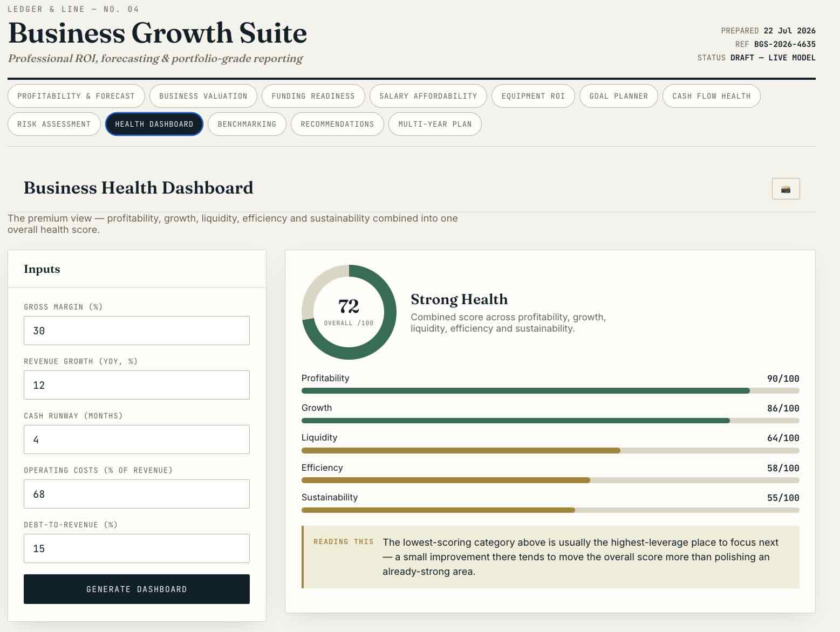This screenshot has width=840, height=632.
Task: Click the active Health Dashboard tab
Action: pos(154,124)
